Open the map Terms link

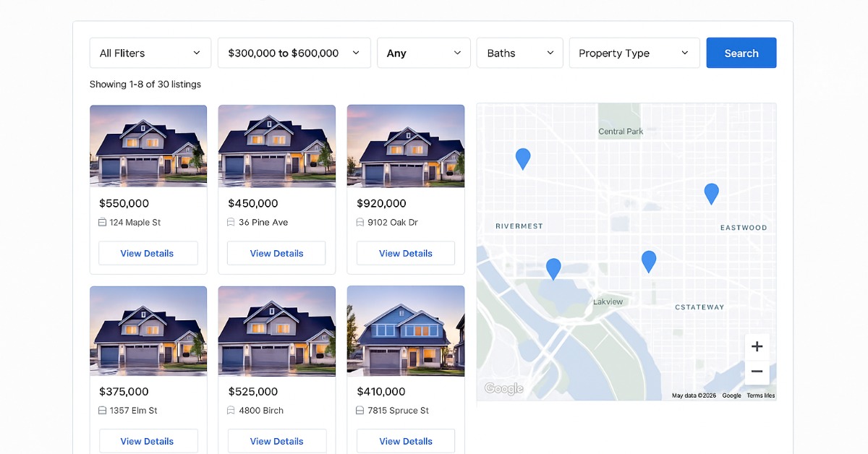(x=760, y=395)
